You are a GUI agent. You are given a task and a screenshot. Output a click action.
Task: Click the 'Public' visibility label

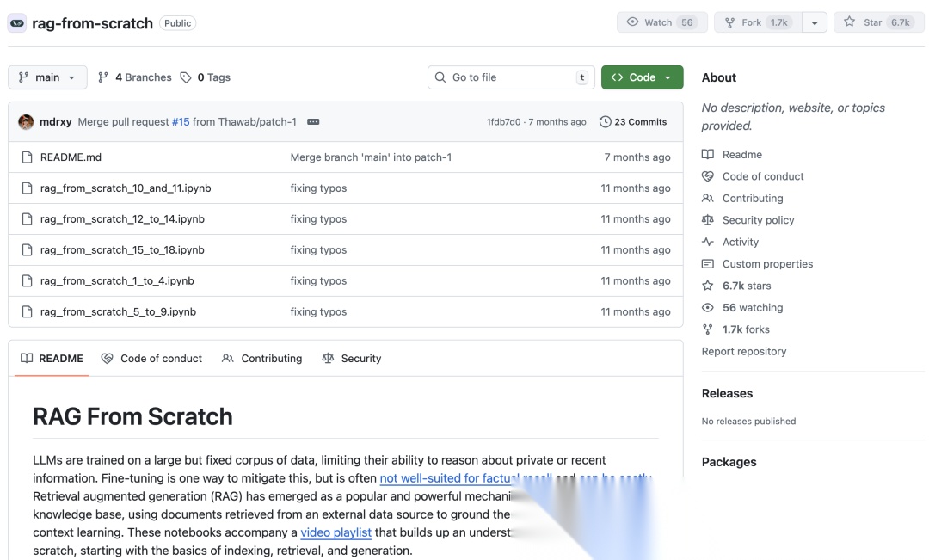point(178,23)
